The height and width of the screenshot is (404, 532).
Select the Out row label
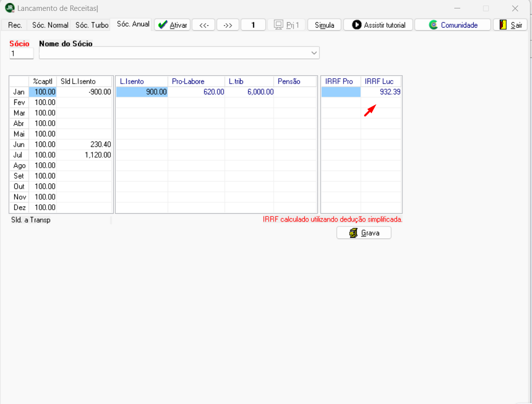click(19, 186)
